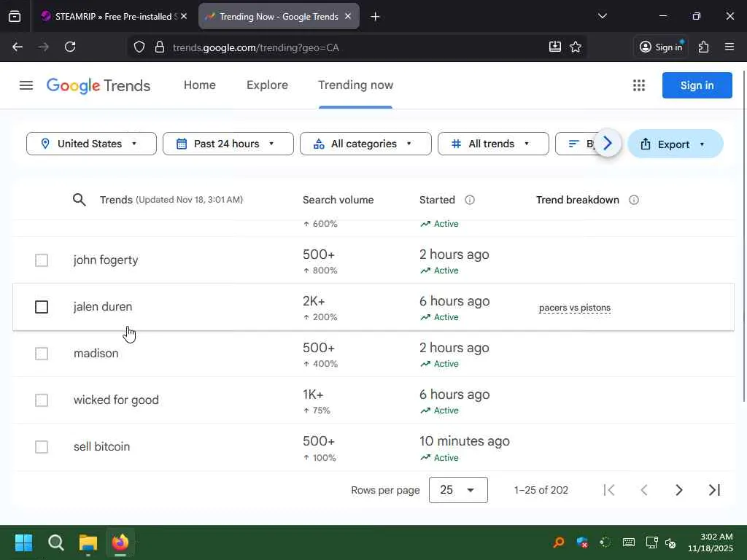
Task: Check the madison row checkbox
Action: click(x=42, y=354)
